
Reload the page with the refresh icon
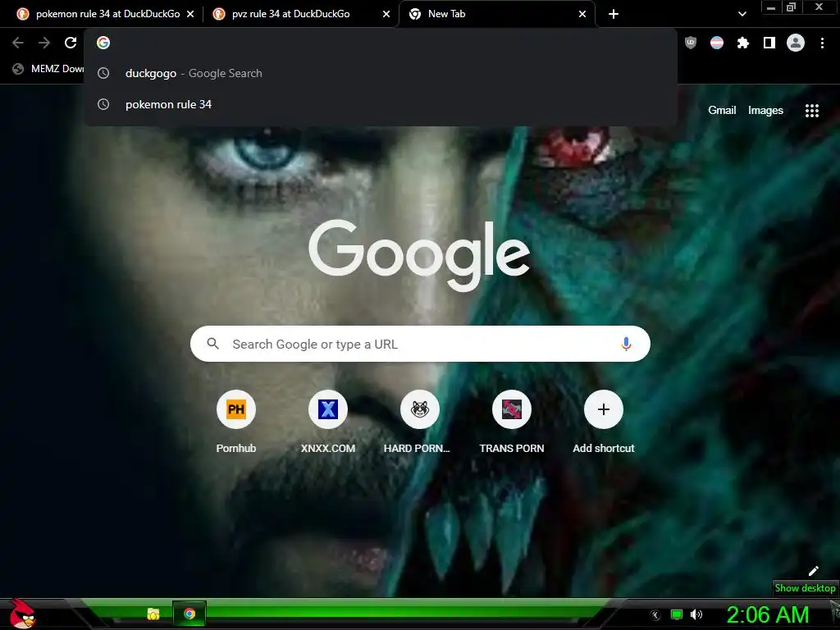pyautogui.click(x=71, y=43)
